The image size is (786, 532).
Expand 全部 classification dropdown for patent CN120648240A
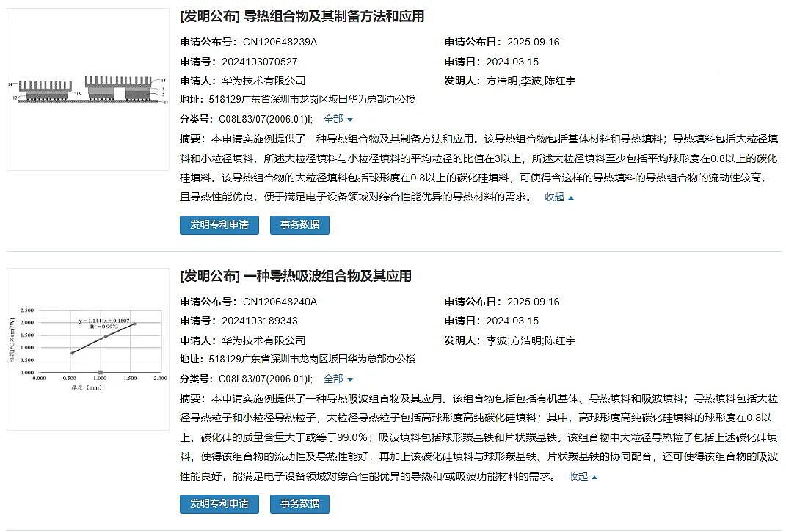click(338, 379)
